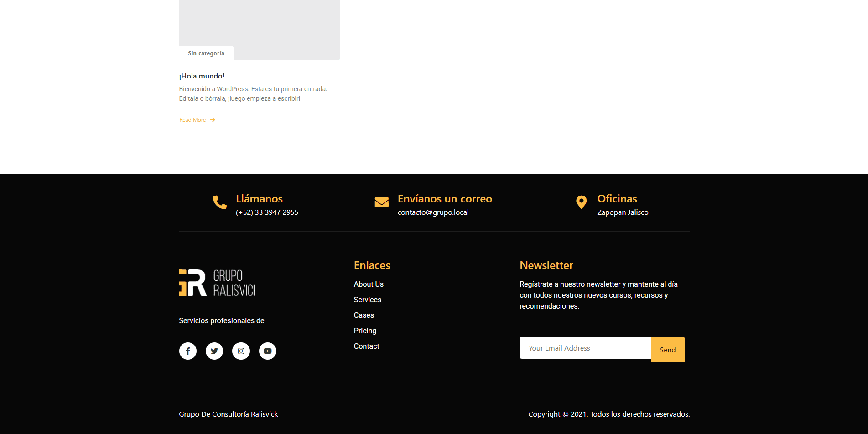
Task: Click the Grupo Ralisvick footer logo
Action: (x=217, y=283)
